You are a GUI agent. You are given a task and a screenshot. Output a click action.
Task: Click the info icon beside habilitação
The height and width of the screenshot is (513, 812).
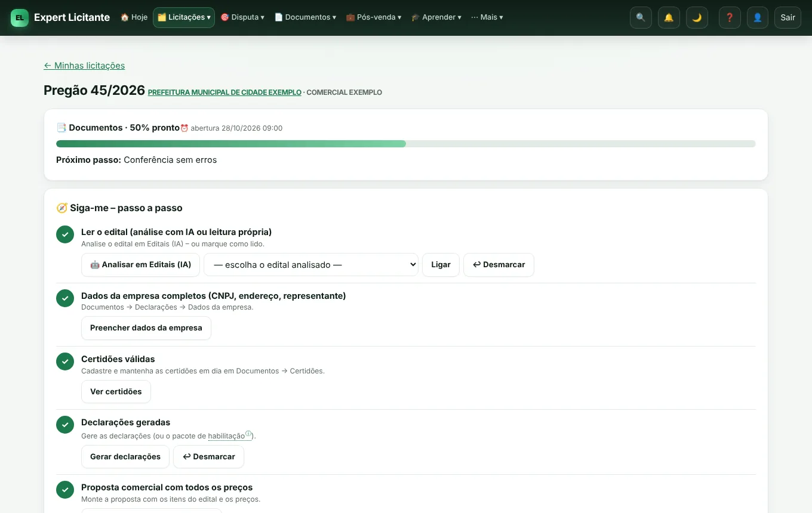coord(248,434)
